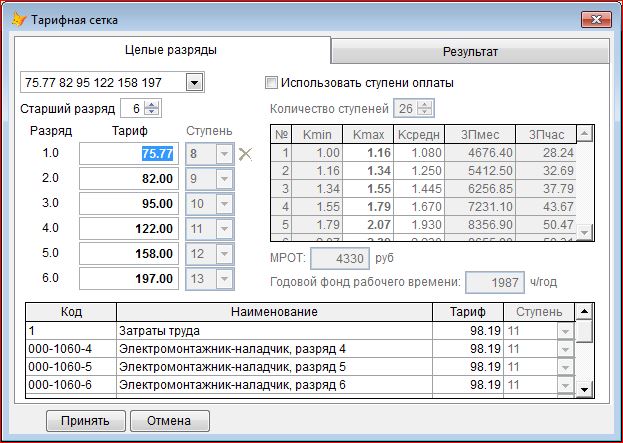Screen dimensions: 623x443
Task: Enable 'Использовать ступени оплаты' checkbox
Action: pos(271,83)
